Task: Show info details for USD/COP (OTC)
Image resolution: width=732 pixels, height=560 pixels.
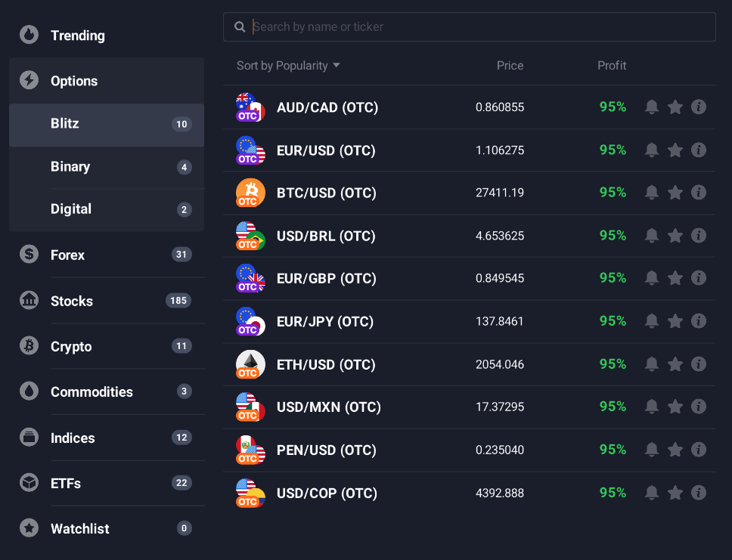Action: coord(698,492)
